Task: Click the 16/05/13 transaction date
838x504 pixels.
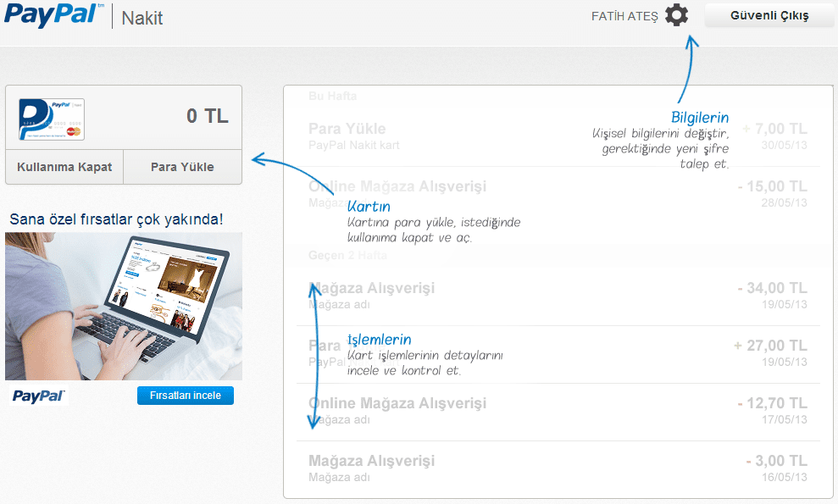Action: pyautogui.click(x=784, y=477)
